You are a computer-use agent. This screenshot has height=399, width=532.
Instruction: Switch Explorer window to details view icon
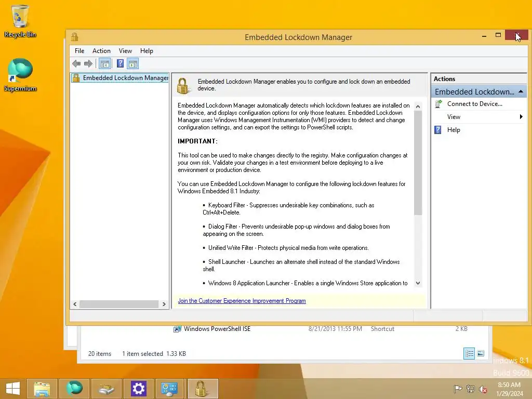[x=469, y=353]
